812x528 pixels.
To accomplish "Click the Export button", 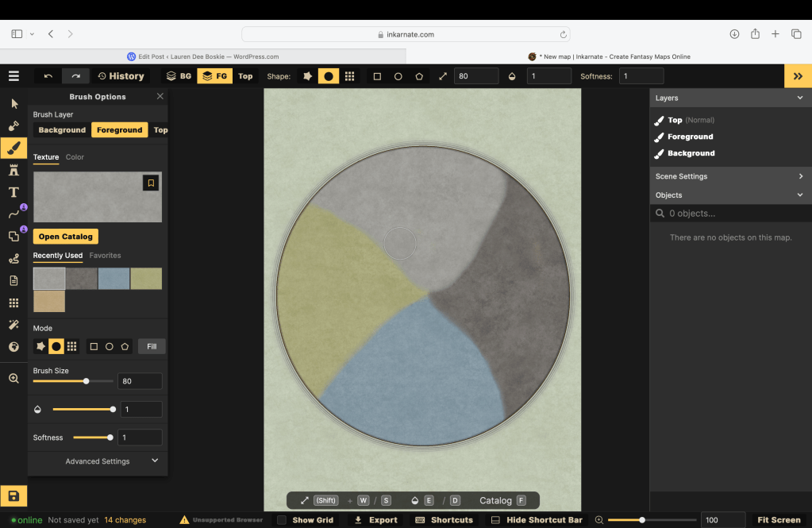I will click(x=376, y=520).
